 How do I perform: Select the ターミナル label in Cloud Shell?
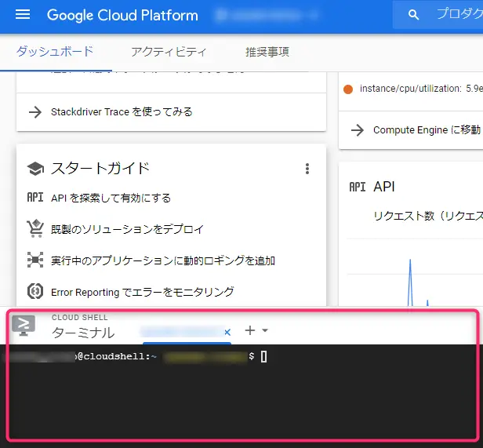83,333
